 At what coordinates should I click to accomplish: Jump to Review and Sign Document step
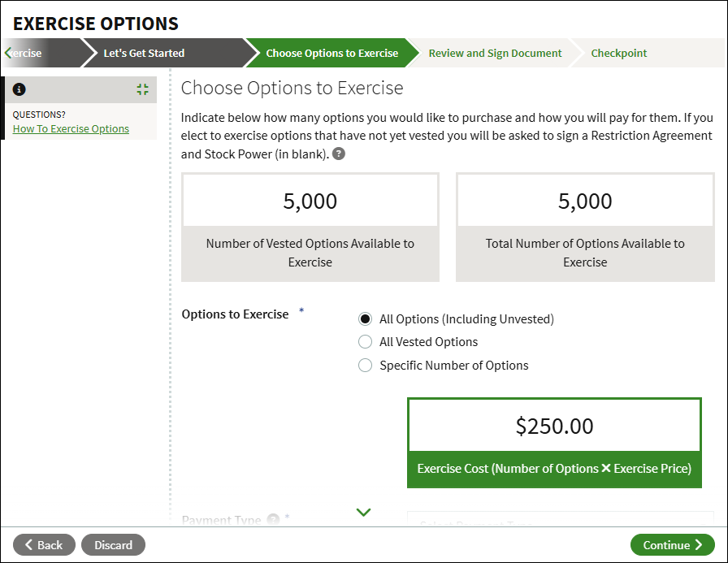(495, 53)
